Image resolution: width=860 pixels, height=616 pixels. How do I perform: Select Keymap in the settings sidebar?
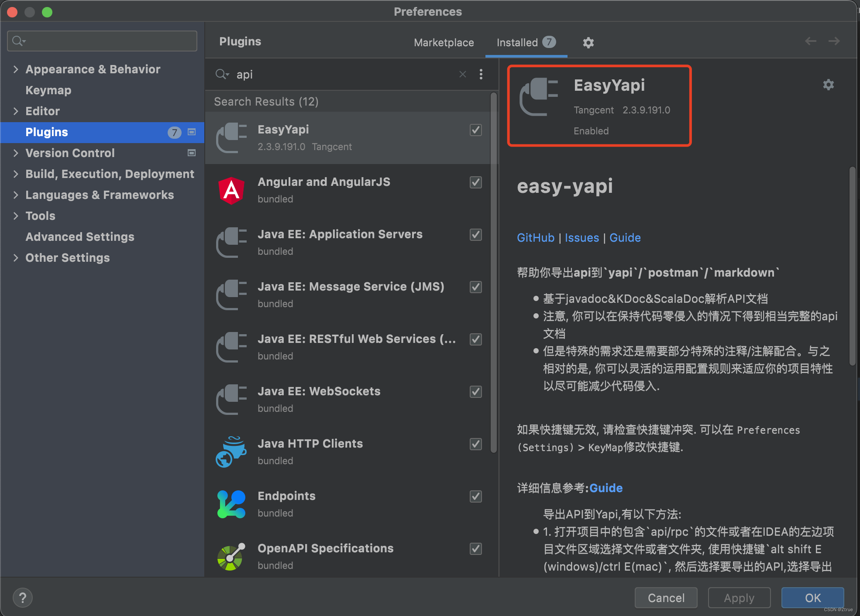pos(48,90)
